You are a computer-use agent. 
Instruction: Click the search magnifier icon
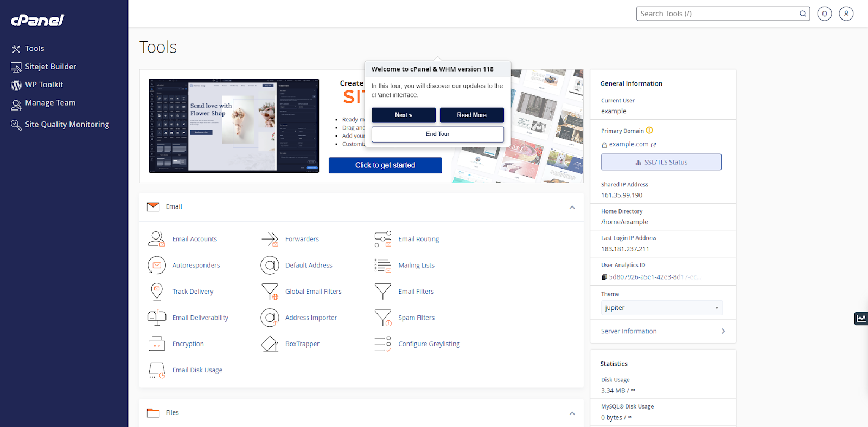[803, 14]
